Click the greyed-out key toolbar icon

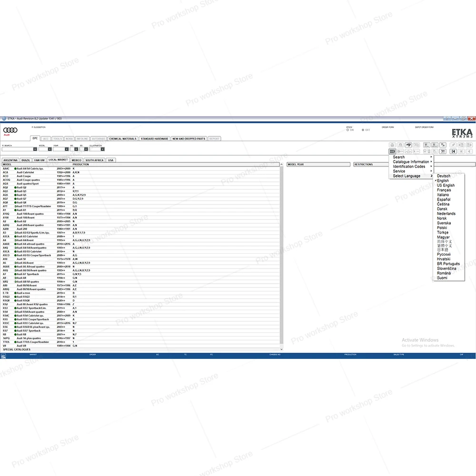pos(400,151)
